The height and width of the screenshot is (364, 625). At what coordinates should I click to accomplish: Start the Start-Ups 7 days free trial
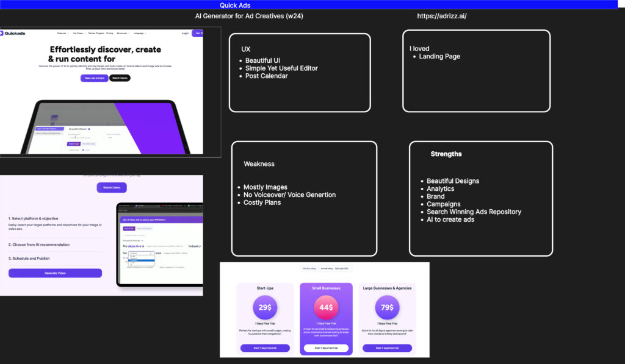pos(265,348)
